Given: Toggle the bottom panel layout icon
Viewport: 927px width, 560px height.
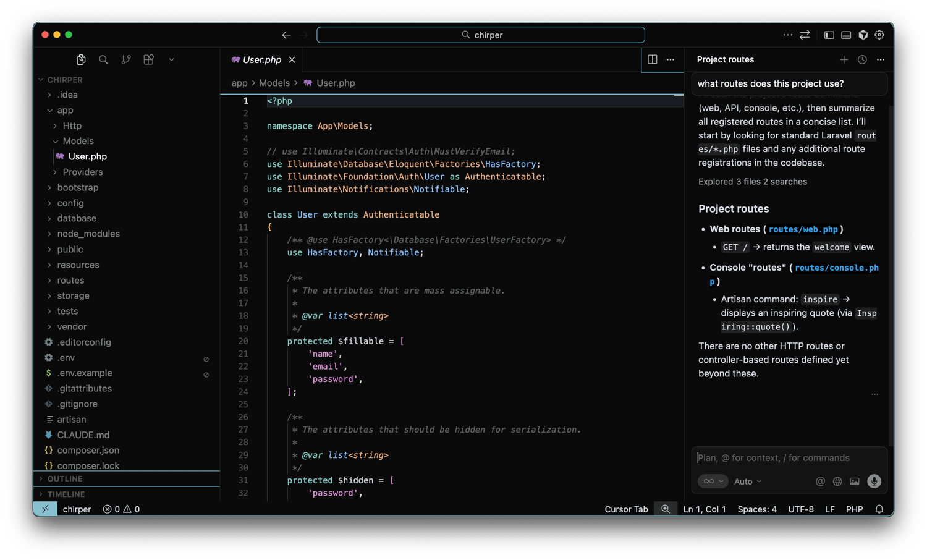Looking at the screenshot, I should pyautogui.click(x=846, y=35).
